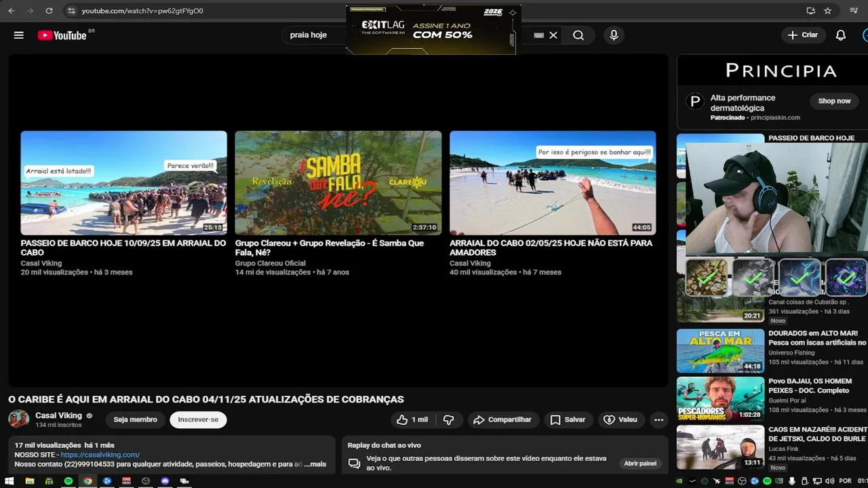Open Grupo Clareou + Grupo Revelação thumbnail

[x=338, y=183]
